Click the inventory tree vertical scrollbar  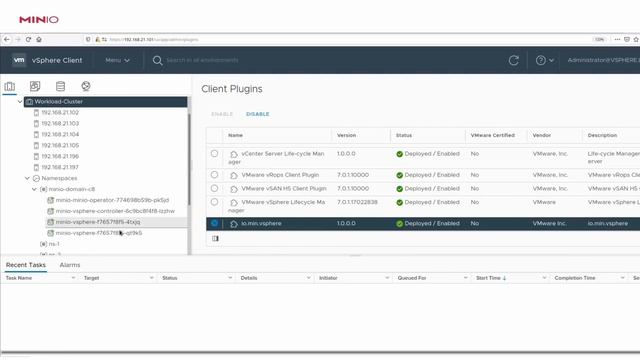[x=189, y=159]
